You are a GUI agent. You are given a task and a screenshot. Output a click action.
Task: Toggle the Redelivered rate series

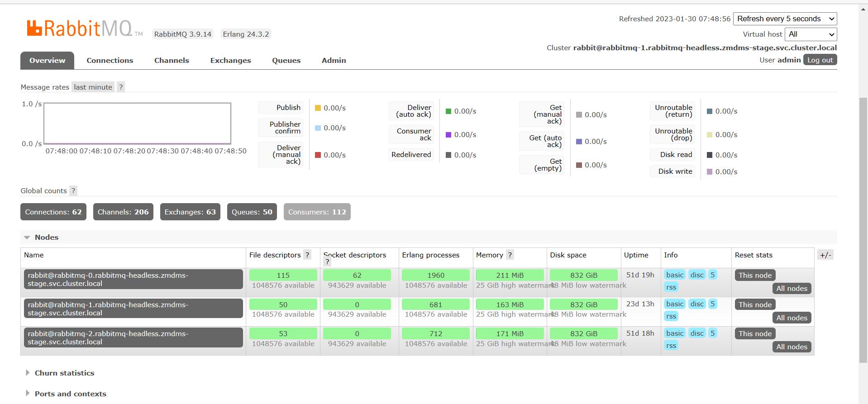411,155
